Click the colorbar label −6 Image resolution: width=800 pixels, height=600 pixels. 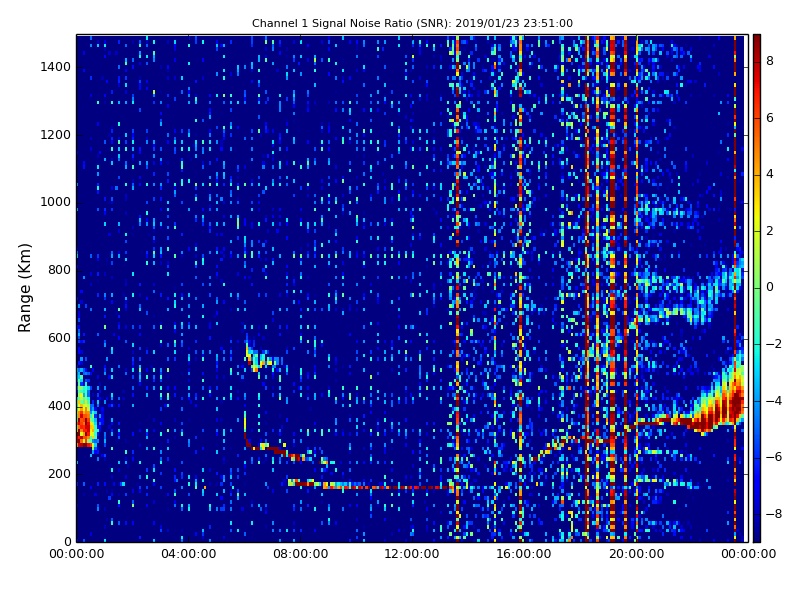[x=773, y=457]
